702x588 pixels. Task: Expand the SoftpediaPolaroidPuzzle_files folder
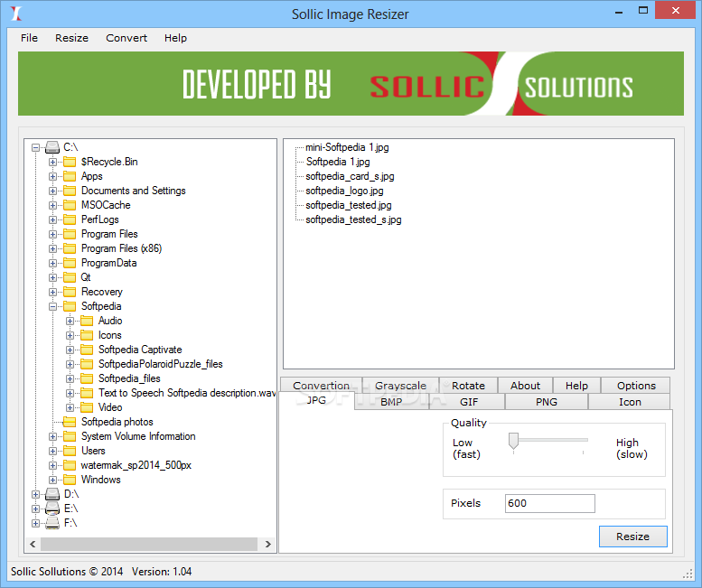click(70, 364)
